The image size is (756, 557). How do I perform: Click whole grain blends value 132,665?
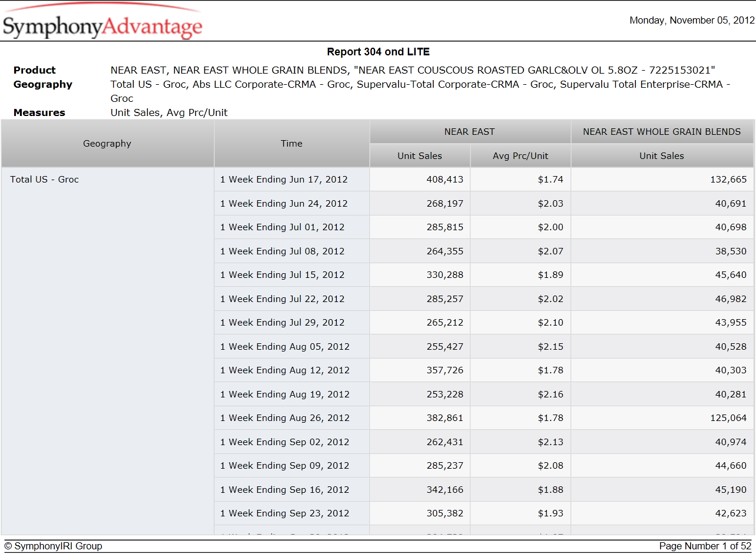728,180
